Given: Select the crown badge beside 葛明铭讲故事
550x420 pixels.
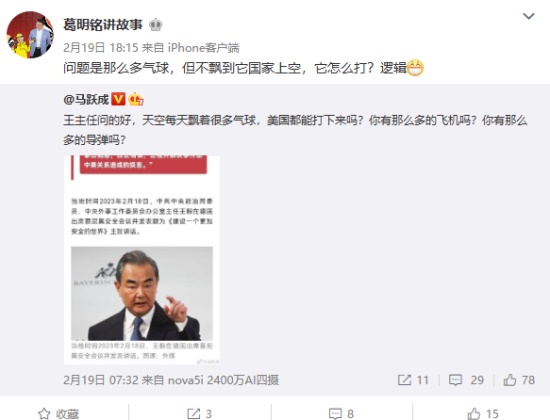Looking at the screenshot, I should 155,25.
